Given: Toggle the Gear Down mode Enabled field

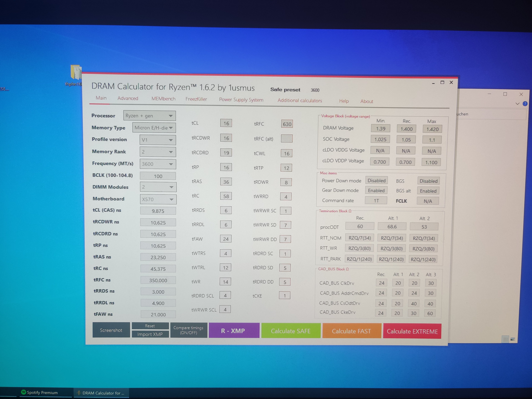Looking at the screenshot, I should pyautogui.click(x=376, y=190).
